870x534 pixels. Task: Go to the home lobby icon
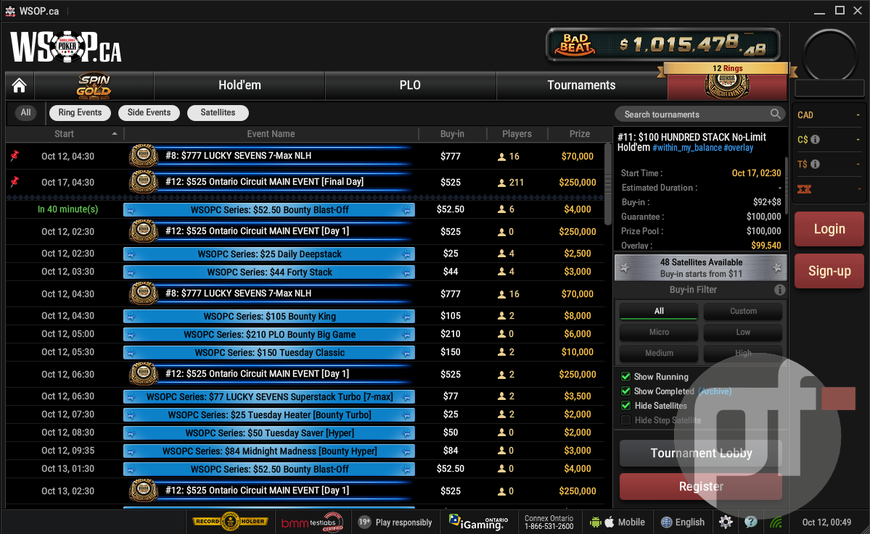(19, 85)
